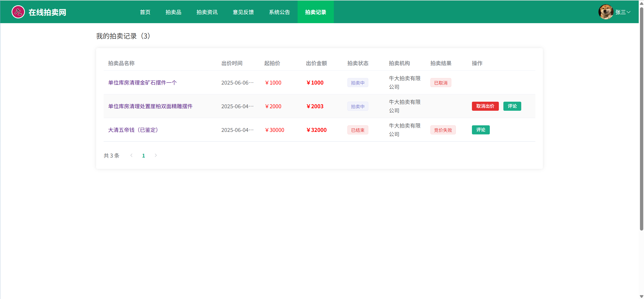Open the 拍卖品 navigation tab
The height and width of the screenshot is (299, 644).
173,12
